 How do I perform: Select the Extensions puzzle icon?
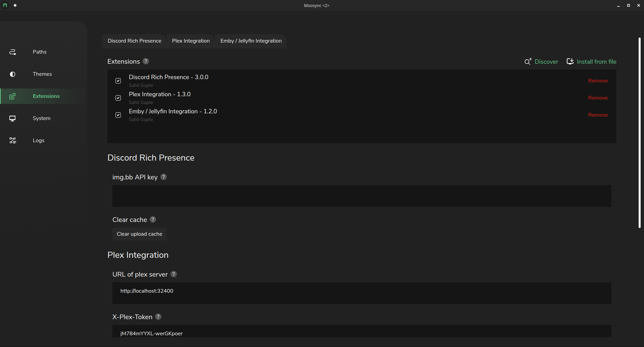pos(12,96)
